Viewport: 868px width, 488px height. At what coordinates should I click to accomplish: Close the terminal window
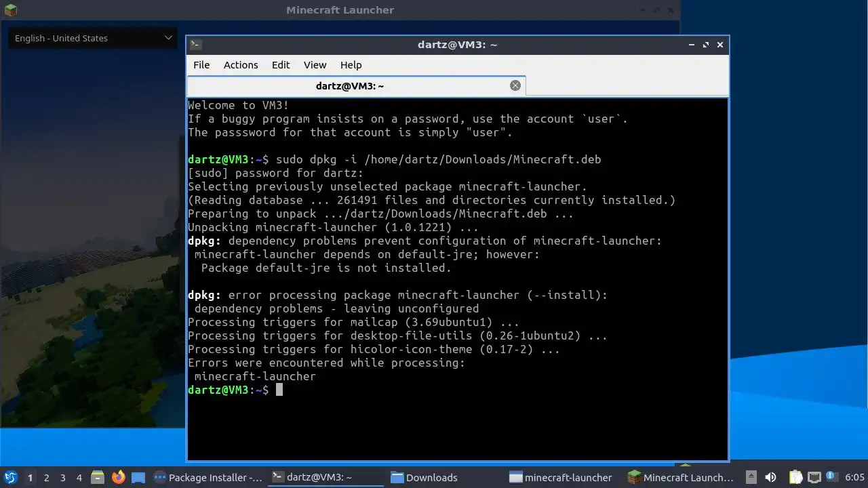tap(720, 45)
